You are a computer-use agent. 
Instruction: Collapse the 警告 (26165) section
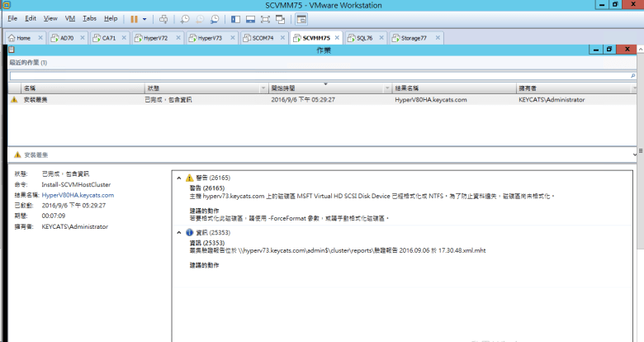click(x=179, y=178)
